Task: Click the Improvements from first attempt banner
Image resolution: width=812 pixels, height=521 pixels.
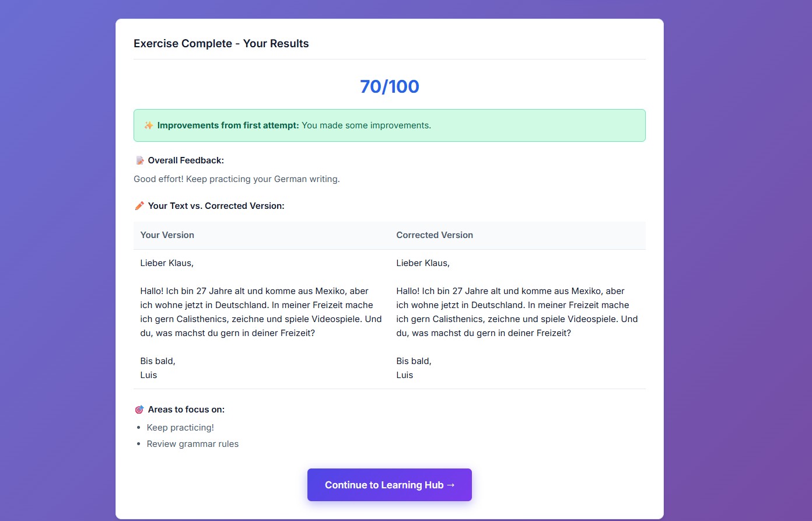Action: (389, 125)
